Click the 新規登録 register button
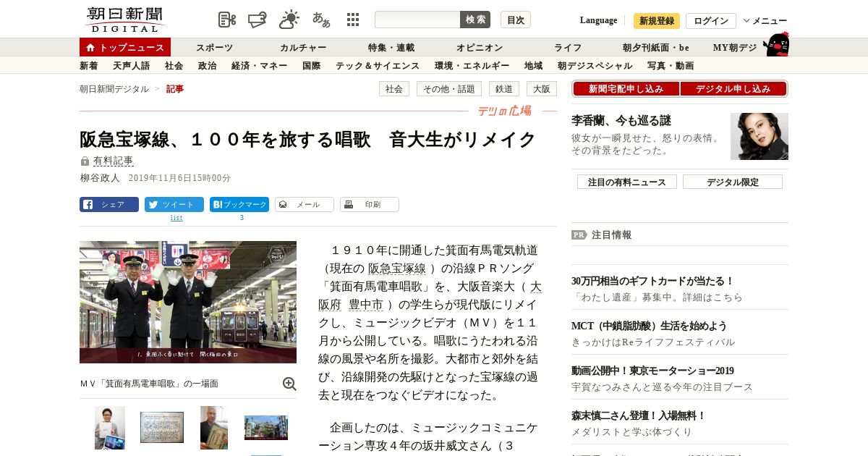Screen dimensions: 868x456 [657, 21]
